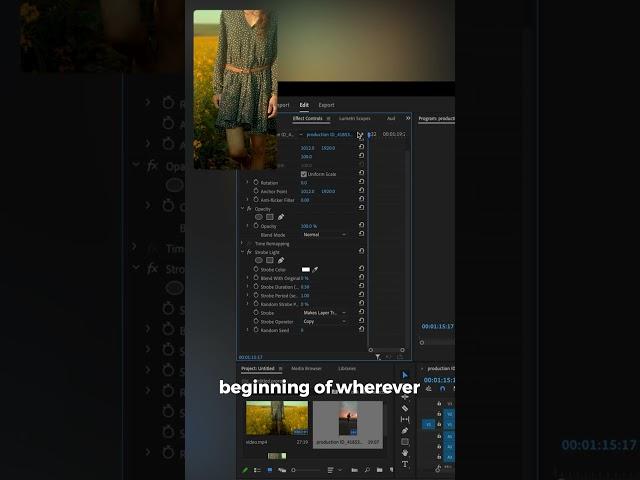This screenshot has width=640, height=480.
Task: Select the Type tool
Action: (405, 464)
